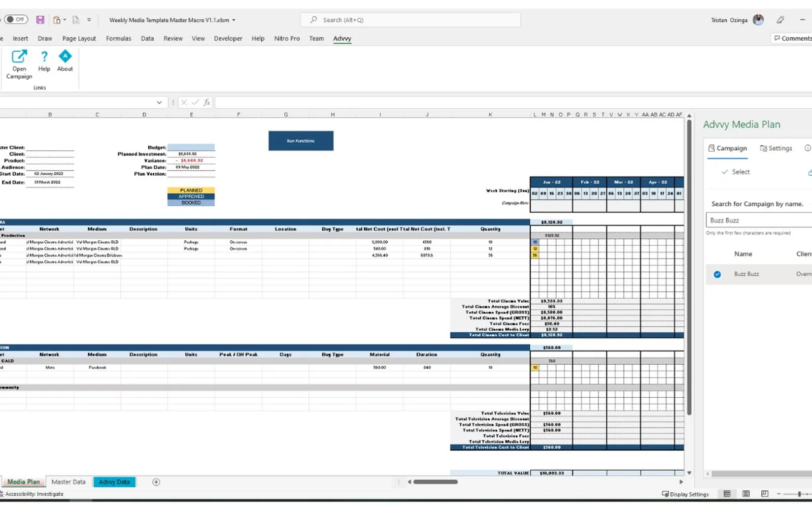This screenshot has height=508, width=812.
Task: Save the workbook with the save icon
Action: [x=40, y=20]
